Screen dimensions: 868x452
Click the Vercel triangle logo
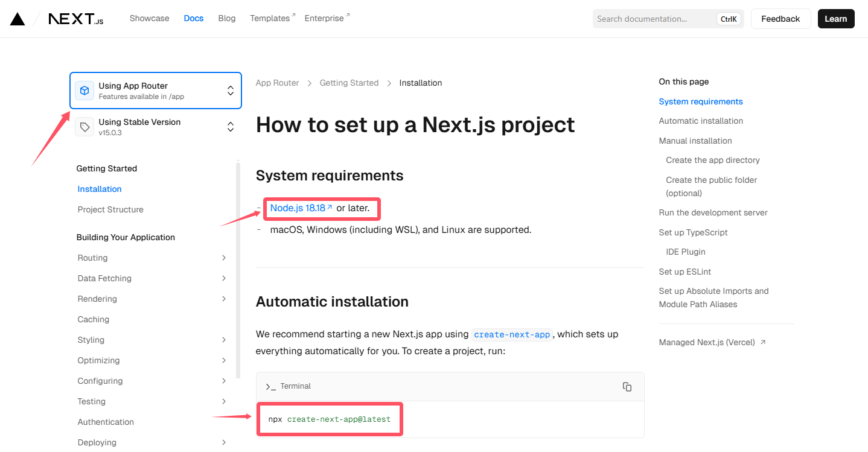(18, 19)
